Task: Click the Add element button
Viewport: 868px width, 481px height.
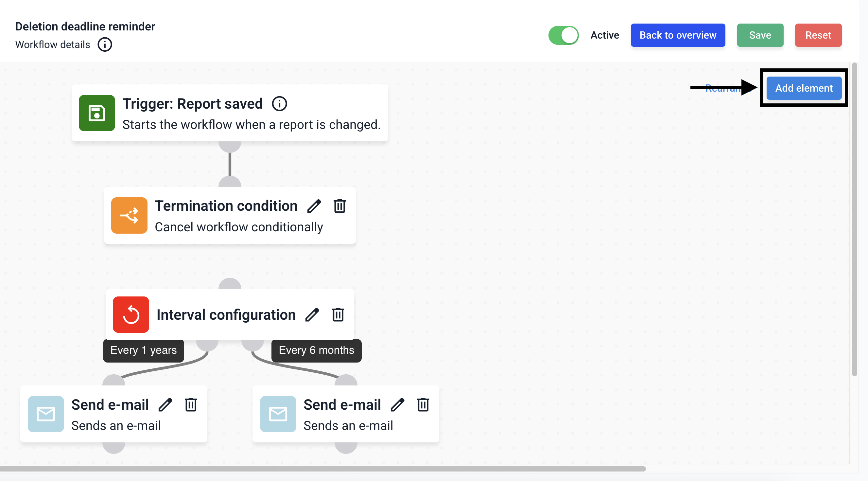Action: pyautogui.click(x=804, y=88)
